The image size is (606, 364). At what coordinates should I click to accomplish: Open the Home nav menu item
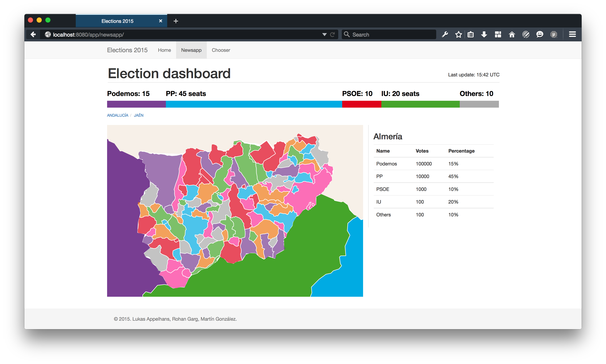coord(164,50)
